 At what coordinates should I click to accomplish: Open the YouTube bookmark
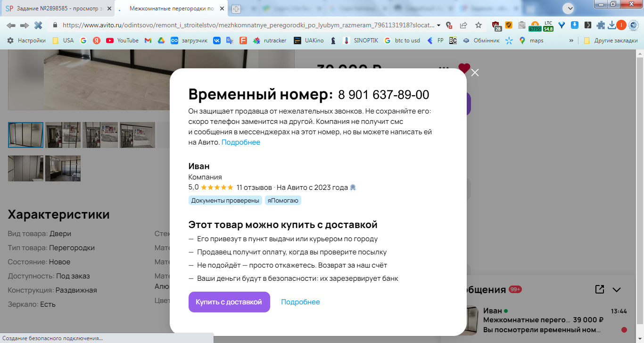coord(123,41)
